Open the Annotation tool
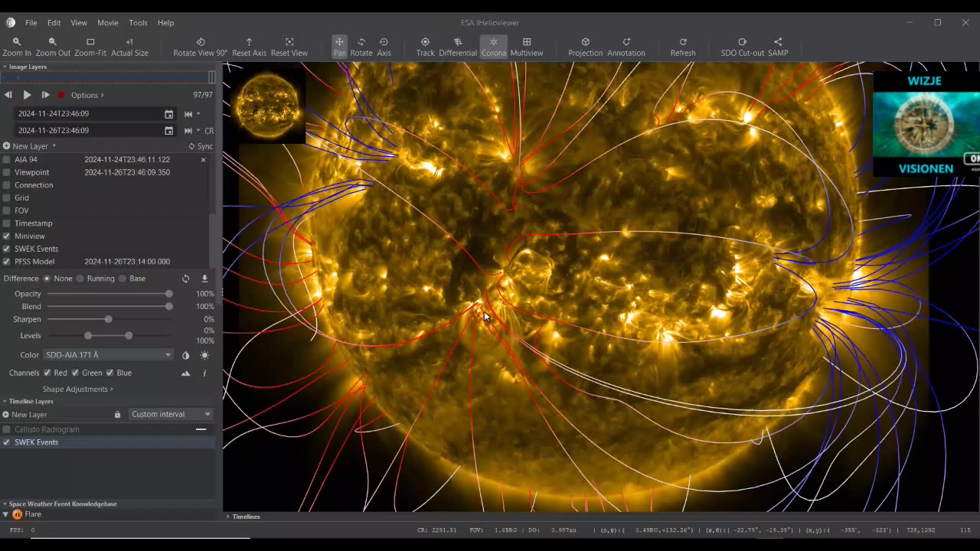The width and height of the screenshot is (980, 551). coord(626,47)
